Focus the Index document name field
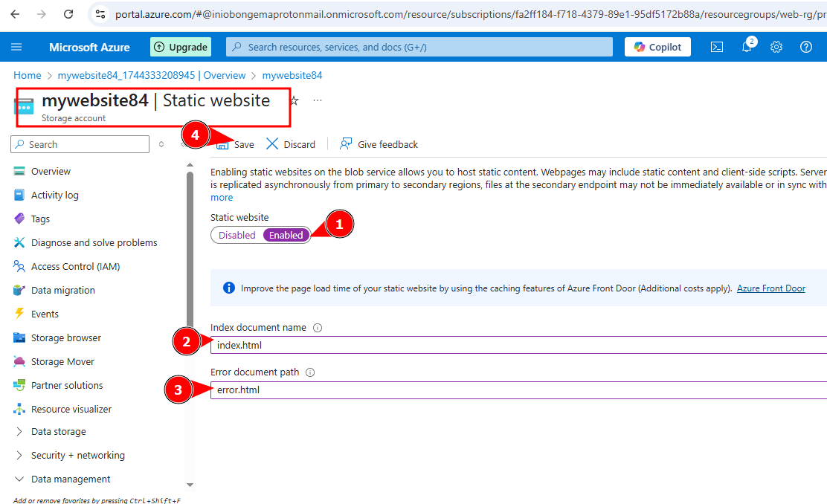The height and width of the screenshot is (504, 827). point(518,346)
